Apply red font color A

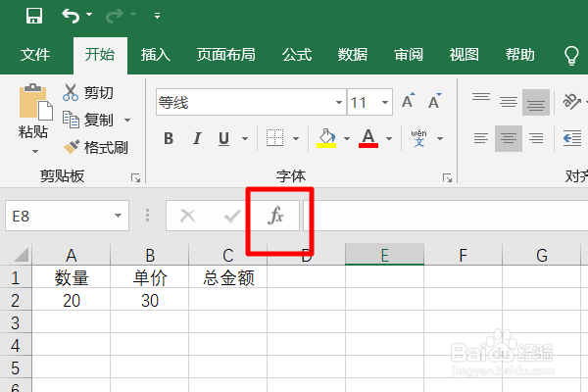click(368, 138)
